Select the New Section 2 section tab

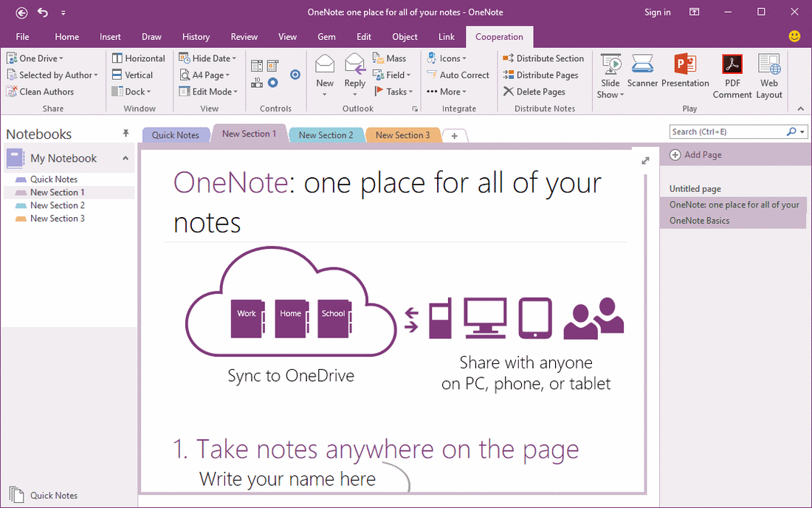[x=326, y=134]
